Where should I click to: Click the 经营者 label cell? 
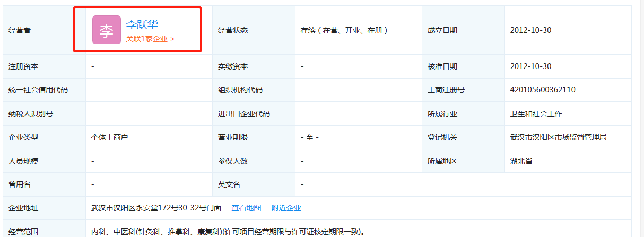44,30
